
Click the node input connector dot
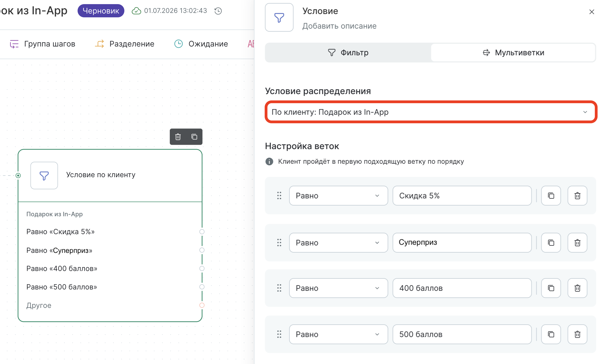(x=18, y=176)
